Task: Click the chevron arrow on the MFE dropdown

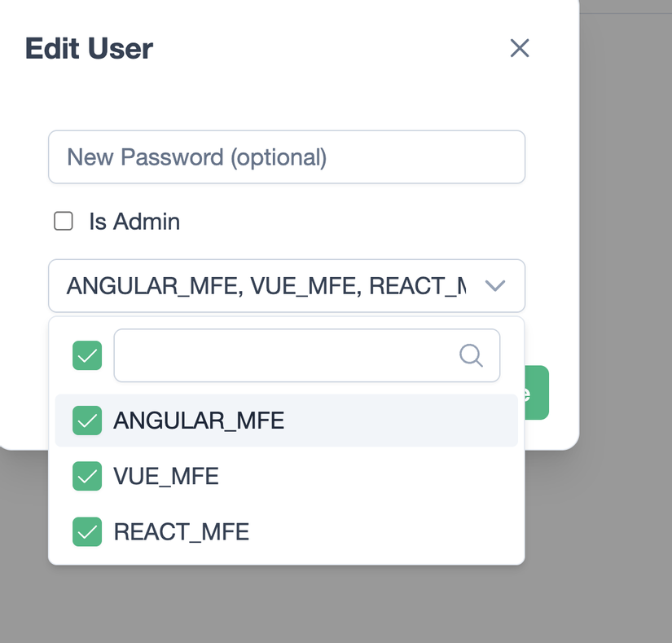Action: (x=495, y=286)
